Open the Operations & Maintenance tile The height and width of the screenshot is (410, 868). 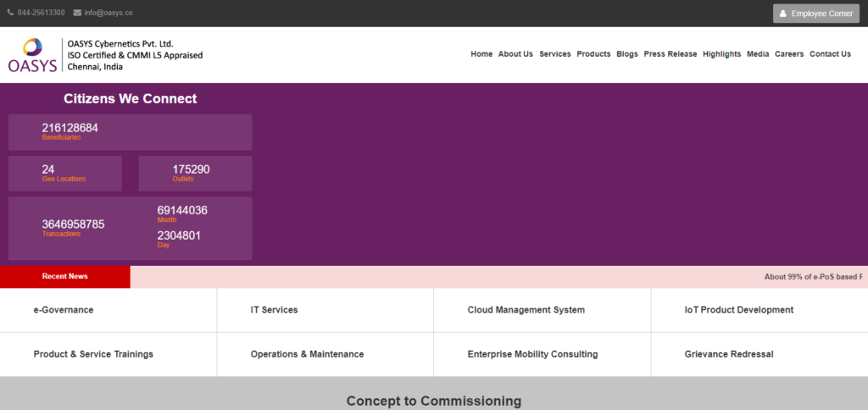point(325,354)
